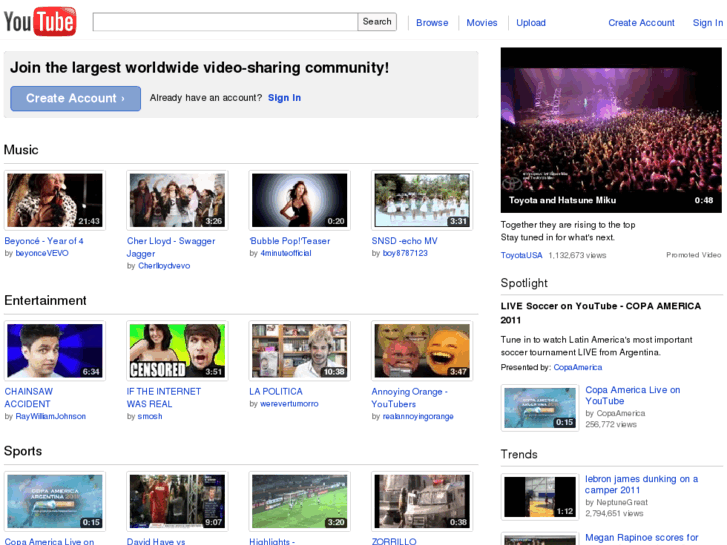
Task: Click CopaAmerica presenter link
Action: [578, 367]
